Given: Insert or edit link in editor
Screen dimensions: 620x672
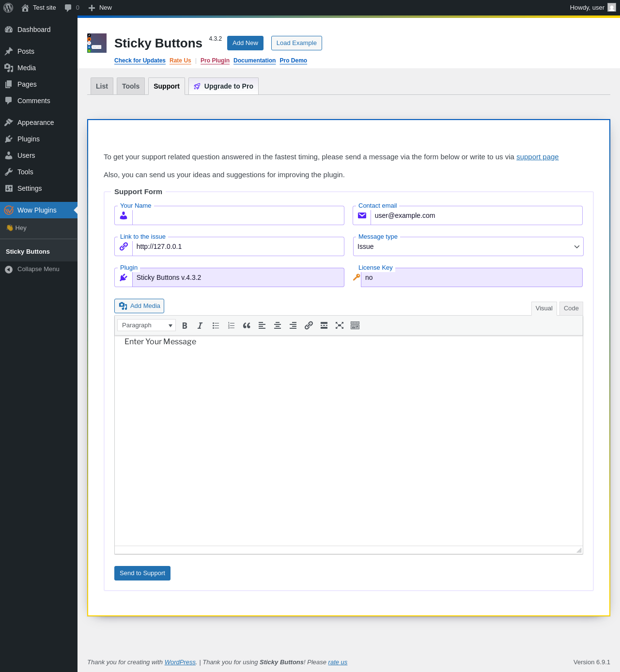Looking at the screenshot, I should (x=309, y=325).
